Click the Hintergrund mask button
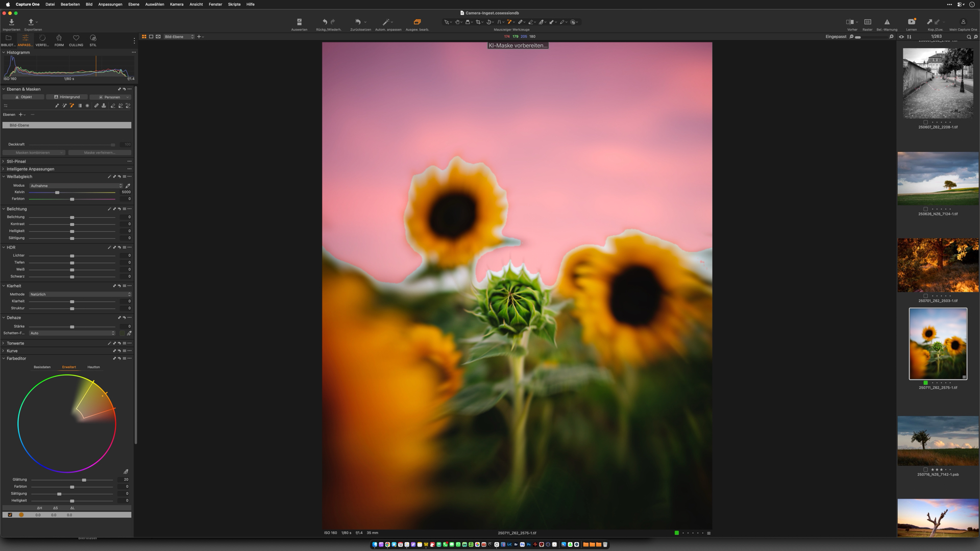Viewport: 980px width, 551px height. click(67, 97)
